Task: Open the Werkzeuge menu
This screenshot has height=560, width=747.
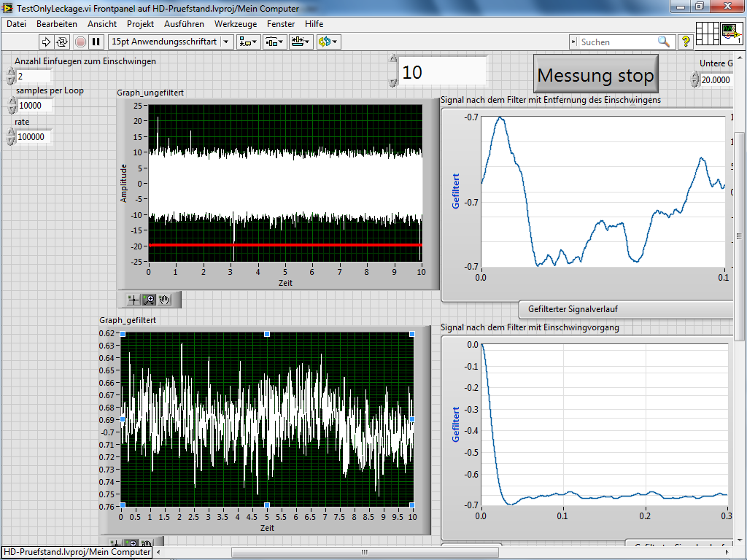Action: [x=236, y=24]
